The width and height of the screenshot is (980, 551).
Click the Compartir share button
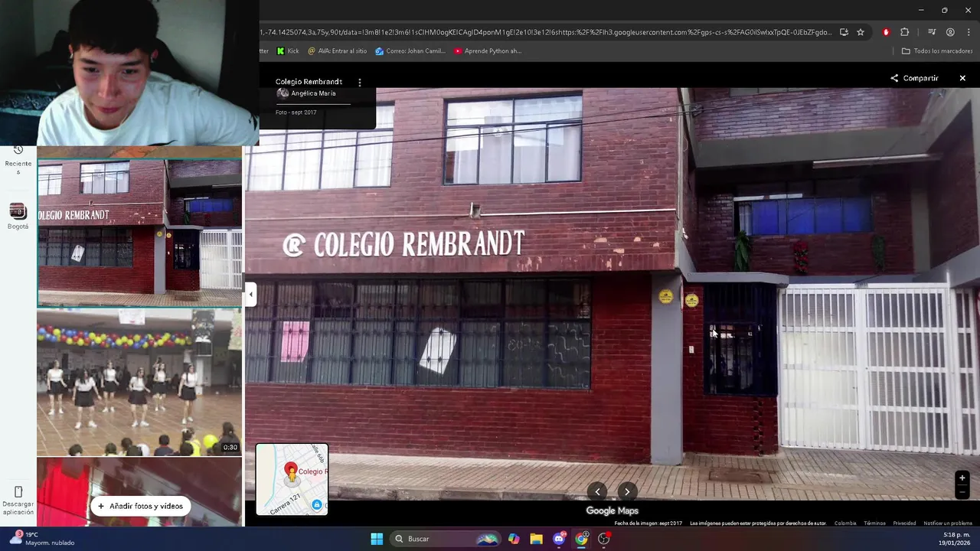914,78
